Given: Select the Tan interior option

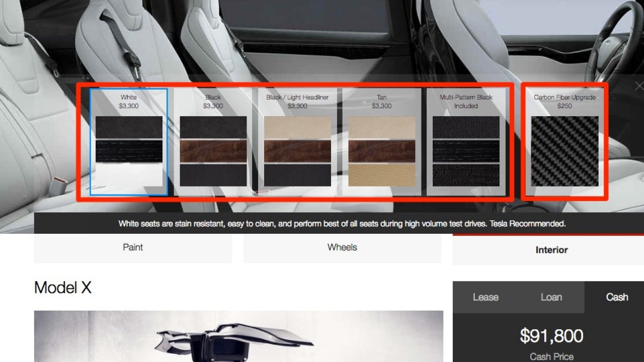Looking at the screenshot, I should (382, 142).
